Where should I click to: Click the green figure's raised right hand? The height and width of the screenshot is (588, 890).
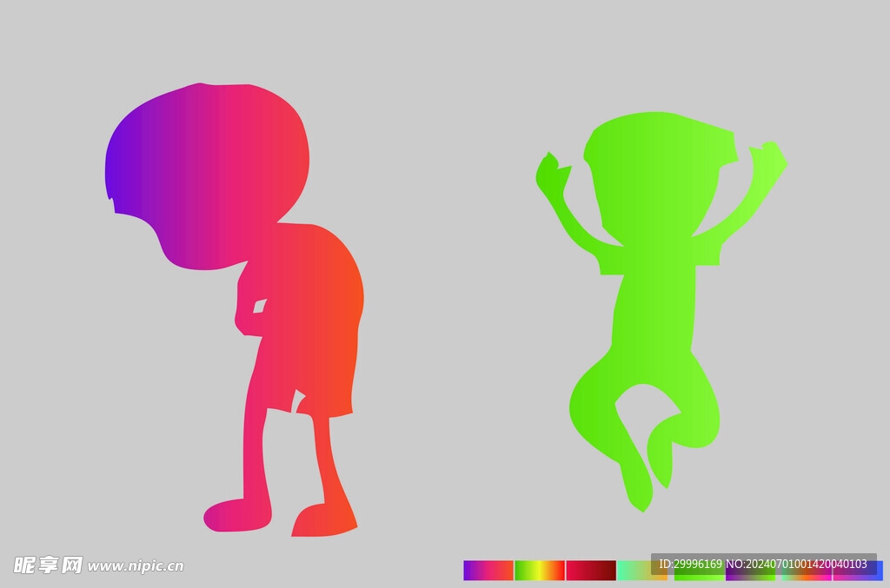click(x=767, y=161)
